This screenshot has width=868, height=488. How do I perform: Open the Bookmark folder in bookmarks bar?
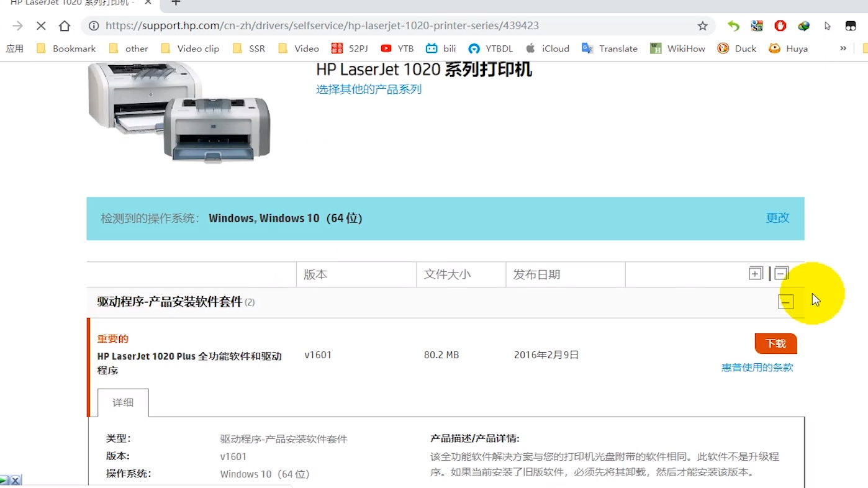tap(66, 48)
